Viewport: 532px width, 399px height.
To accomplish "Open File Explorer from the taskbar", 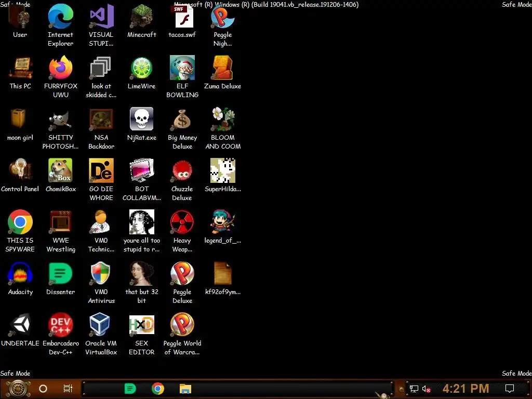I will pos(185,389).
